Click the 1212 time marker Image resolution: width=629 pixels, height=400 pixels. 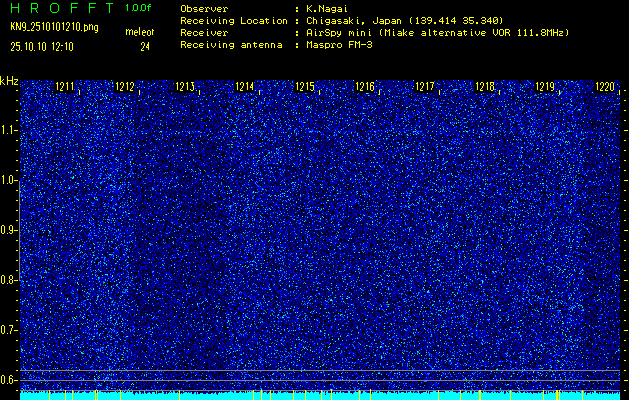click(125, 87)
